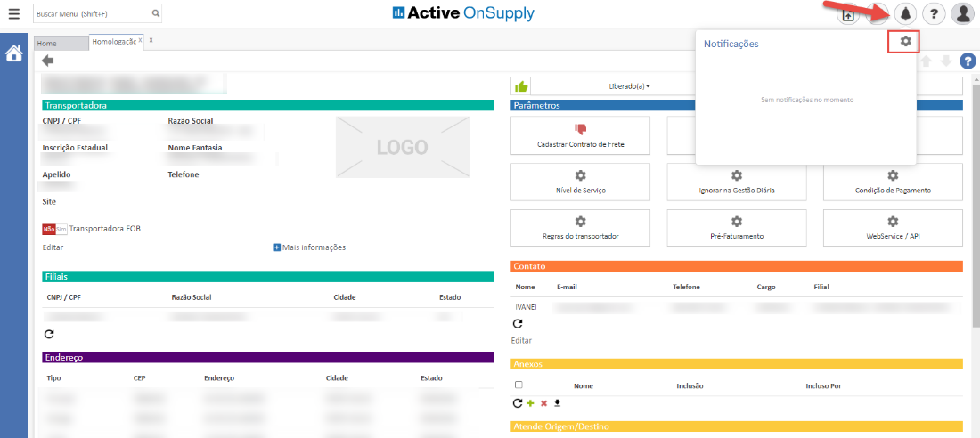980x438 pixels.
Task: Download attachment using the download icon
Action: 557,403
